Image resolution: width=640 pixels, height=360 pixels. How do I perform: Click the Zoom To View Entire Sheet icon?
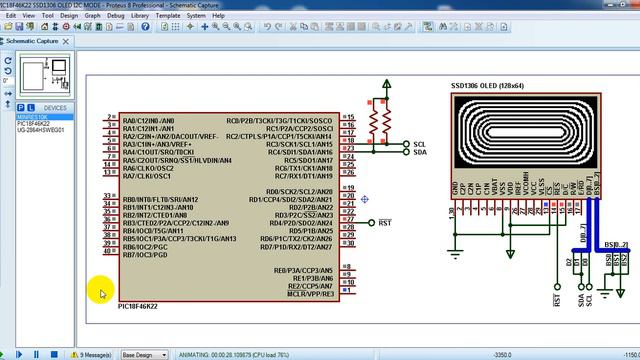[x=237, y=27]
